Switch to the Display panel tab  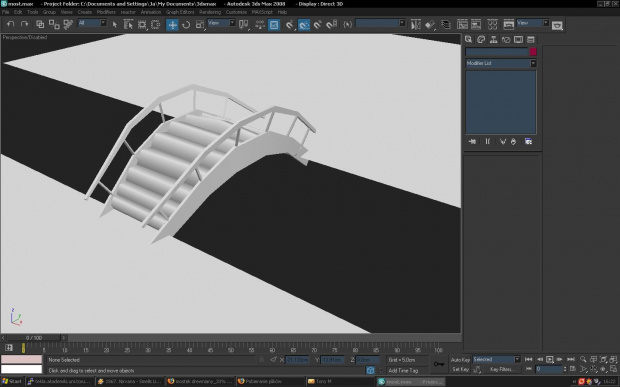click(518, 40)
